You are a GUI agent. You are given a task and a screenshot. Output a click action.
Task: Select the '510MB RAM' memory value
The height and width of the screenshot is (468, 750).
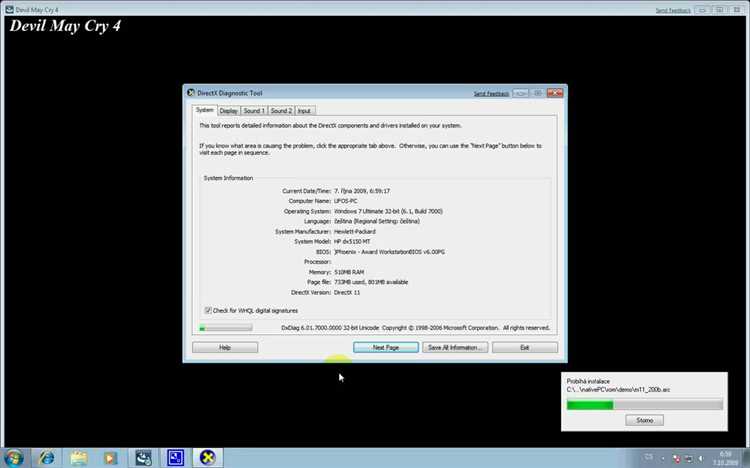(349, 272)
